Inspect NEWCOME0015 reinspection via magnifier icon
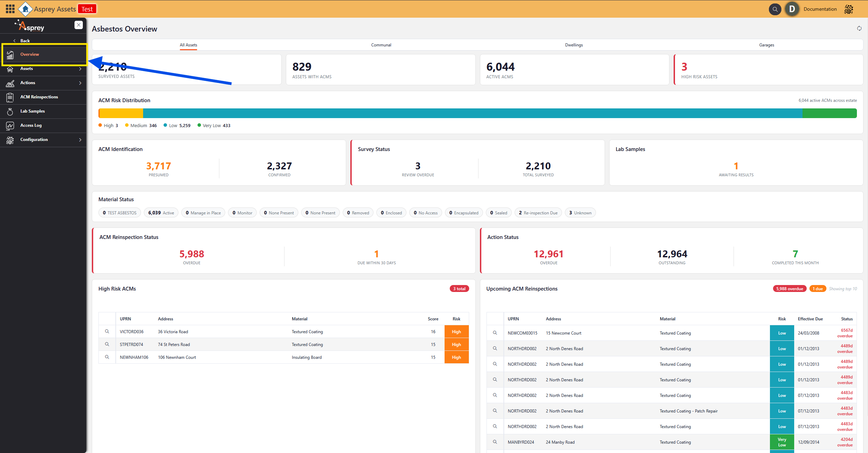This screenshot has height=453, width=868. pos(495,333)
